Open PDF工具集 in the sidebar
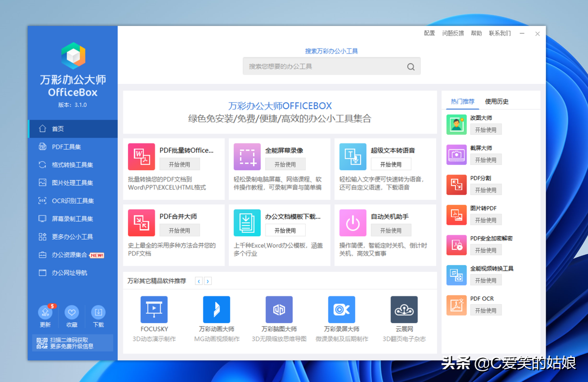This screenshot has width=588, height=382. click(x=73, y=147)
